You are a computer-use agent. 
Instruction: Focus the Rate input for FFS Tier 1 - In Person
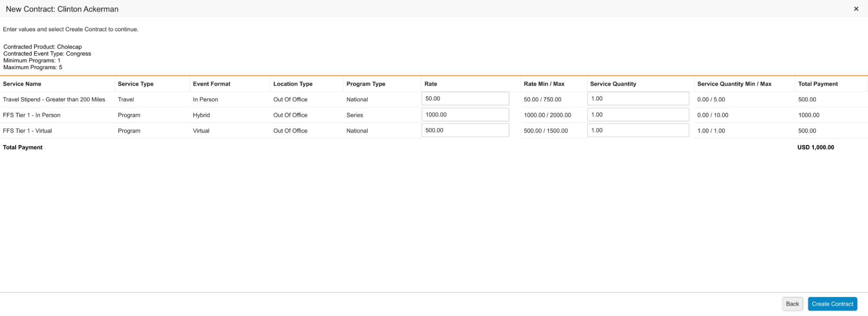465,115
